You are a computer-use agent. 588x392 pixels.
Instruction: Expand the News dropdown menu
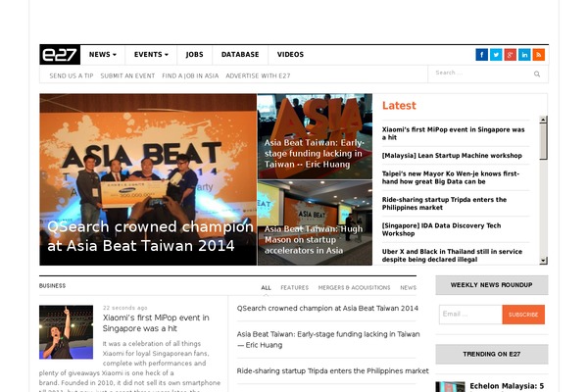[103, 55]
